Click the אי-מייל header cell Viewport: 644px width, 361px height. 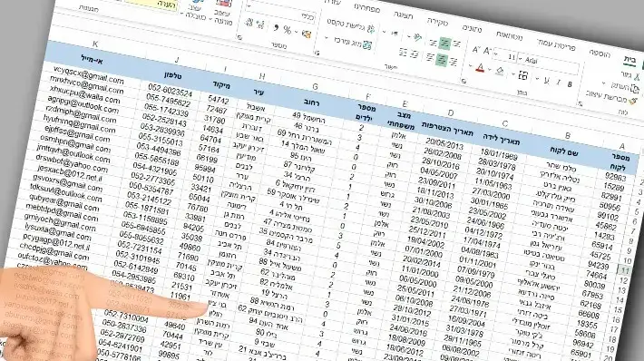[x=92, y=60]
